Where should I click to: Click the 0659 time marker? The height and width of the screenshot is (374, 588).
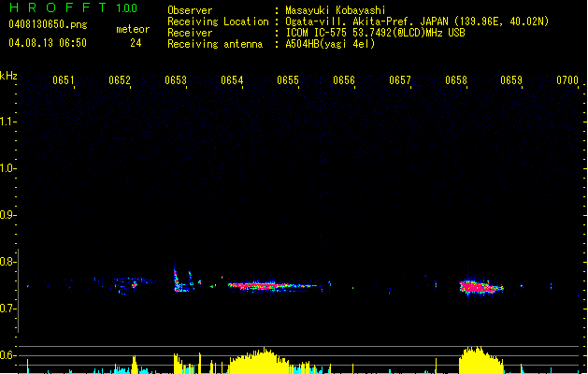[x=511, y=80]
